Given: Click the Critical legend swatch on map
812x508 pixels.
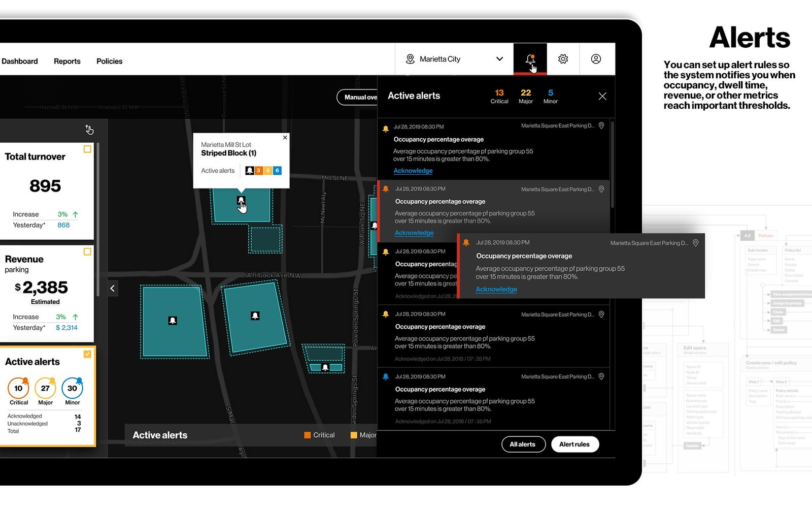Looking at the screenshot, I should [x=308, y=435].
